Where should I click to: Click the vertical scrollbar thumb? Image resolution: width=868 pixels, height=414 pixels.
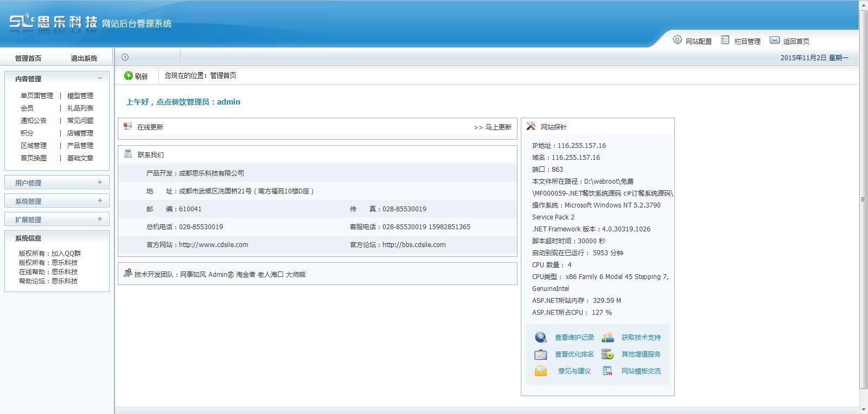click(863, 199)
